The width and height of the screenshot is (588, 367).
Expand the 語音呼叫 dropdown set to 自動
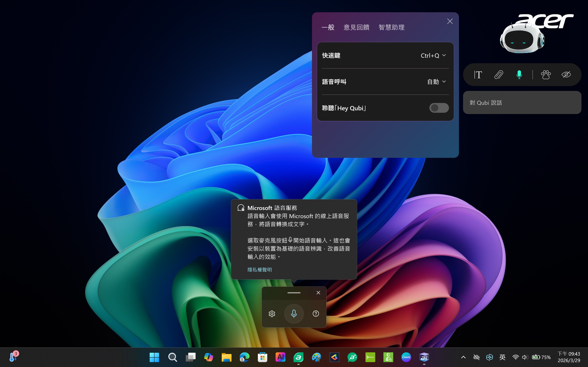click(x=436, y=82)
